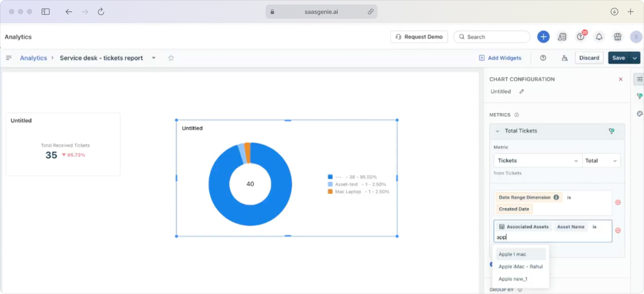Open the Tickets metric dropdown

pos(538,160)
